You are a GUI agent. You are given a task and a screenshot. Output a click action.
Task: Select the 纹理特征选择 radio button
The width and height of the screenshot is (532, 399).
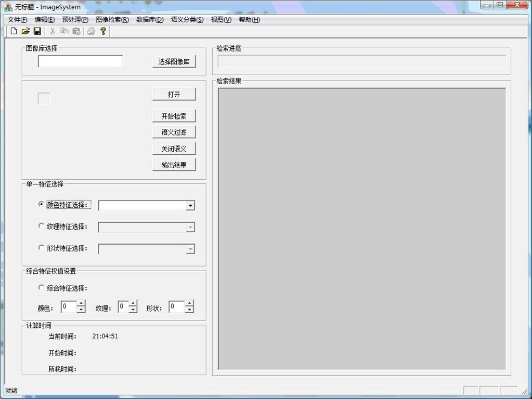click(42, 226)
